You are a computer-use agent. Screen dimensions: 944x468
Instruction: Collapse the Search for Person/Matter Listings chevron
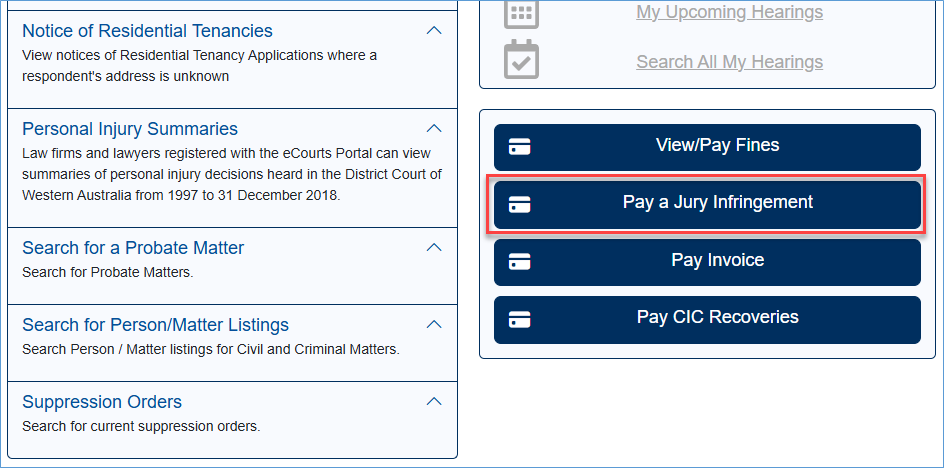[434, 325]
